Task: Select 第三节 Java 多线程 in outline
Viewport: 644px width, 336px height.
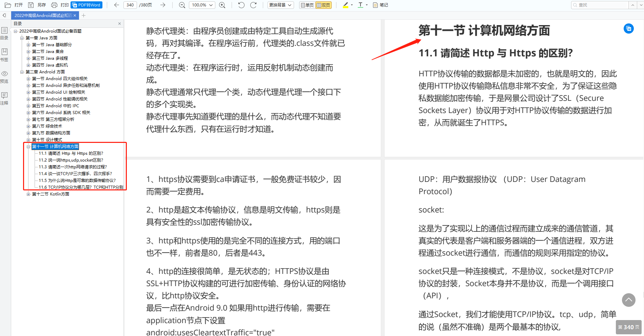Action: (50, 58)
